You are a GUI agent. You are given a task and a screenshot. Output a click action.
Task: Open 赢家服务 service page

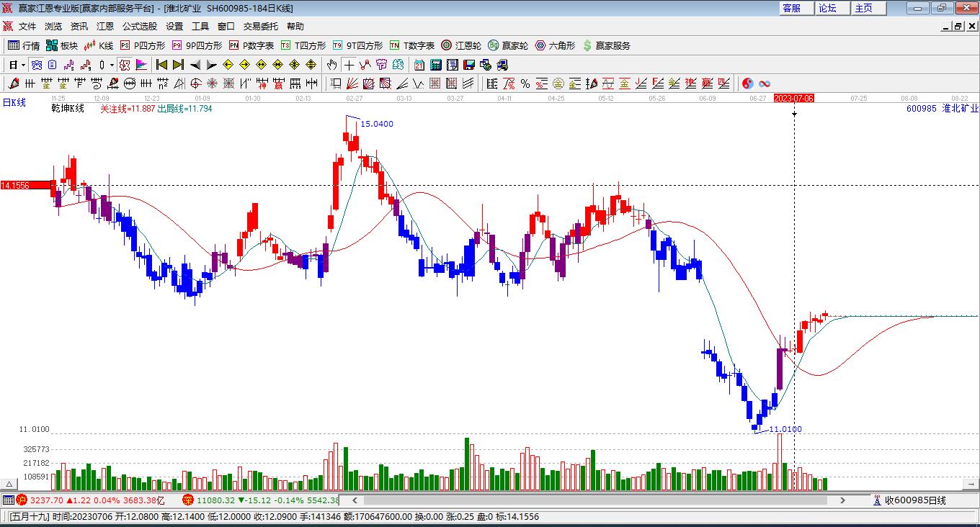(x=606, y=45)
